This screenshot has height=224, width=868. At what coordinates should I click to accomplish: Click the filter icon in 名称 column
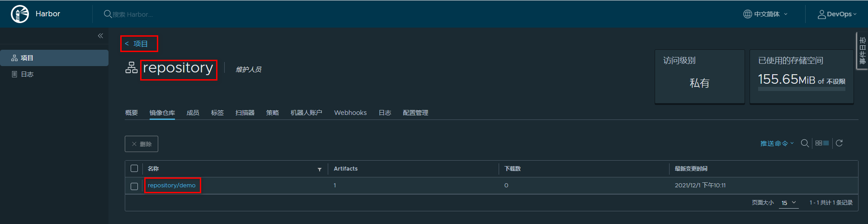pyautogui.click(x=320, y=169)
